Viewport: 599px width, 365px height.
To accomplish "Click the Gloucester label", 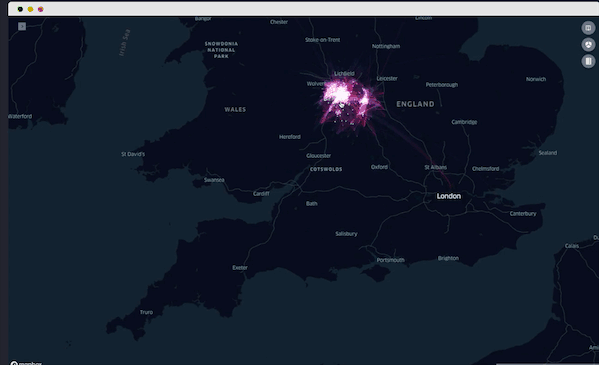I will [x=319, y=156].
